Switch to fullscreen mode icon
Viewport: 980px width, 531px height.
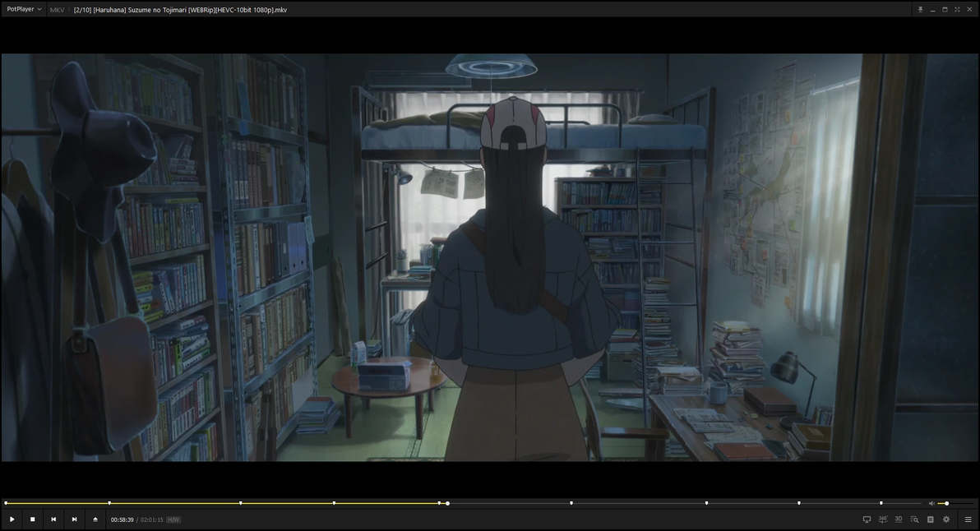click(x=957, y=9)
